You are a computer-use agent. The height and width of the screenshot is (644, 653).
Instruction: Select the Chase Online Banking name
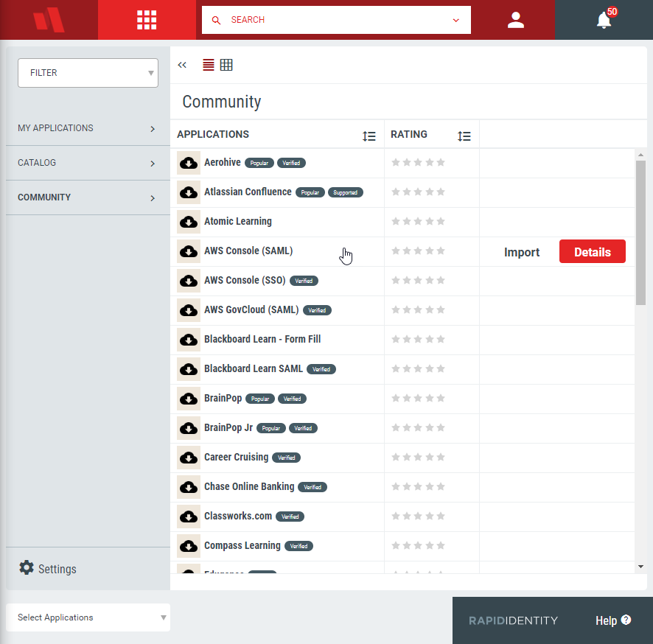coord(249,486)
